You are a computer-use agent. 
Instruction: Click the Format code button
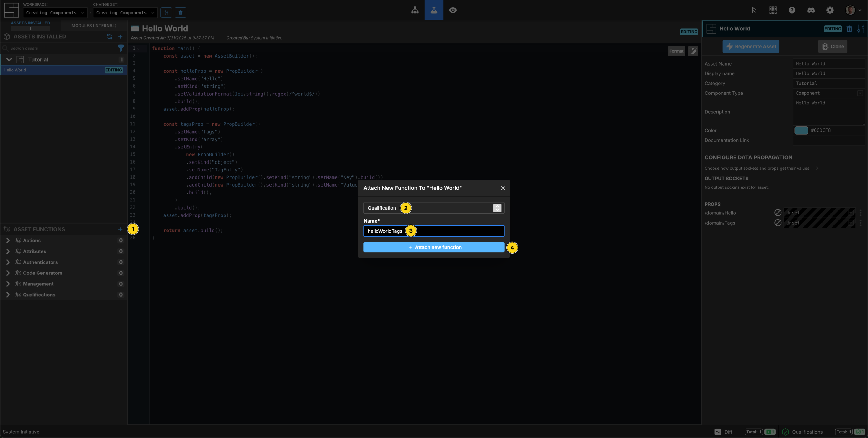pyautogui.click(x=676, y=51)
